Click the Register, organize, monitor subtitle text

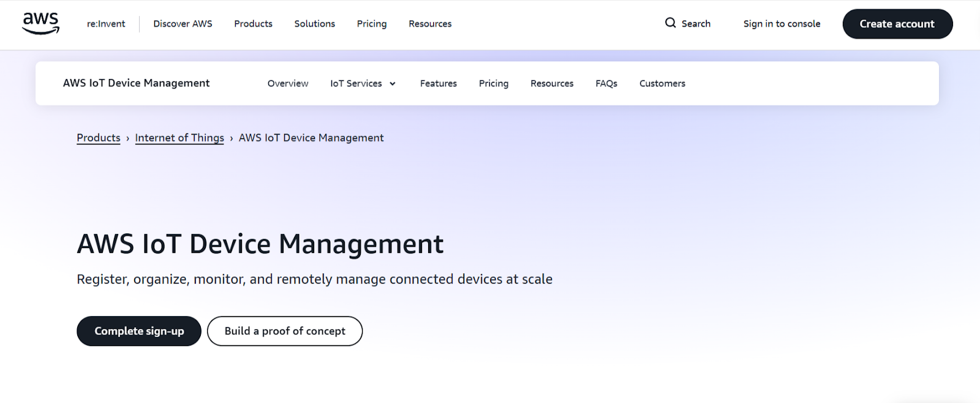[314, 279]
